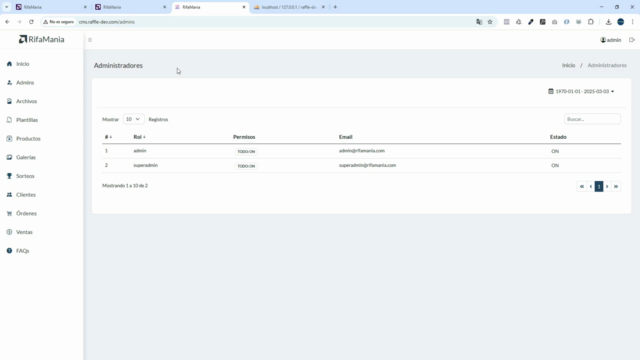Bookmark this page with star icon
The image size is (640, 360).
[490, 22]
